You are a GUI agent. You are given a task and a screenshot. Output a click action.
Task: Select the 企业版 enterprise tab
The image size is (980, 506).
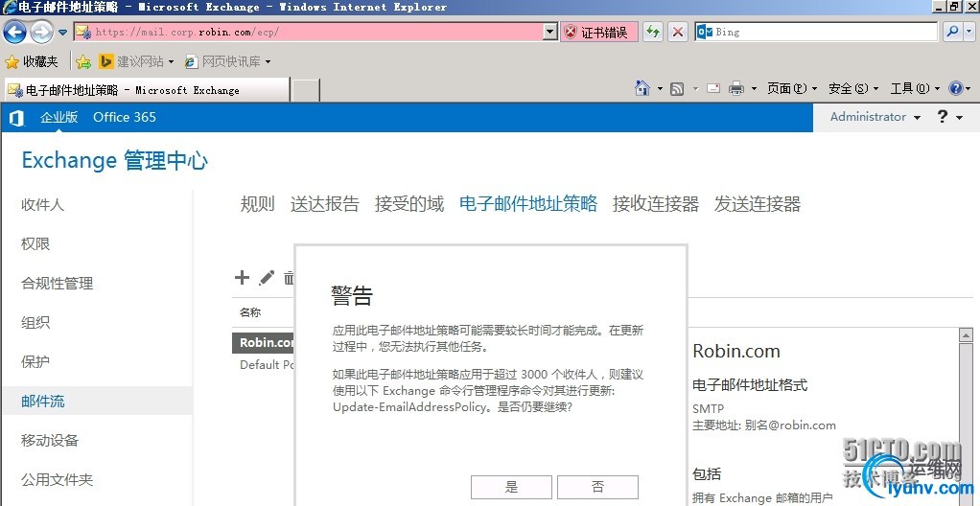click(58, 117)
